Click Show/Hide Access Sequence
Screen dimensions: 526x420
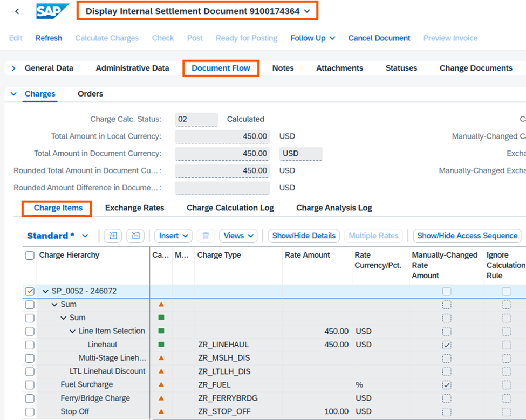pyautogui.click(x=467, y=236)
